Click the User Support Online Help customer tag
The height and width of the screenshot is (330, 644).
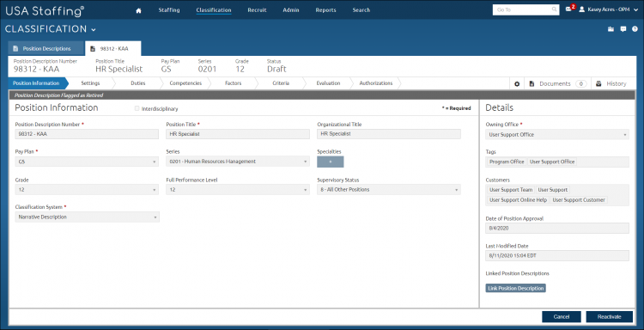[519, 200]
